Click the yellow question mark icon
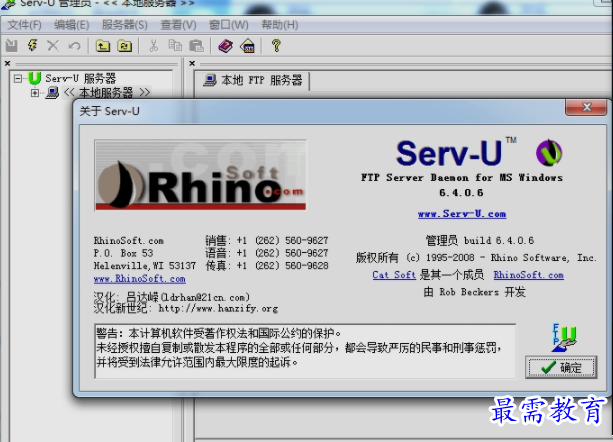613x442 pixels. 276,46
